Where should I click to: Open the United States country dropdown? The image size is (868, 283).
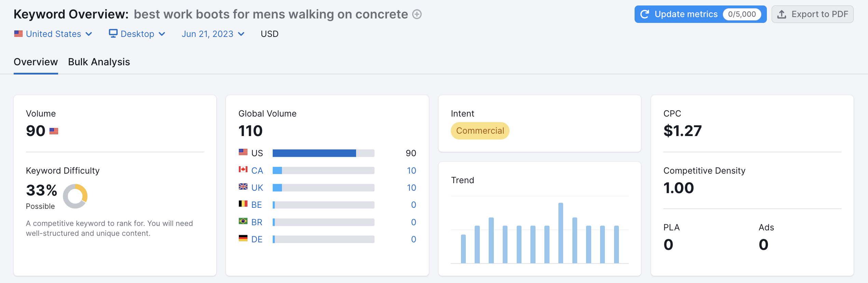(53, 34)
